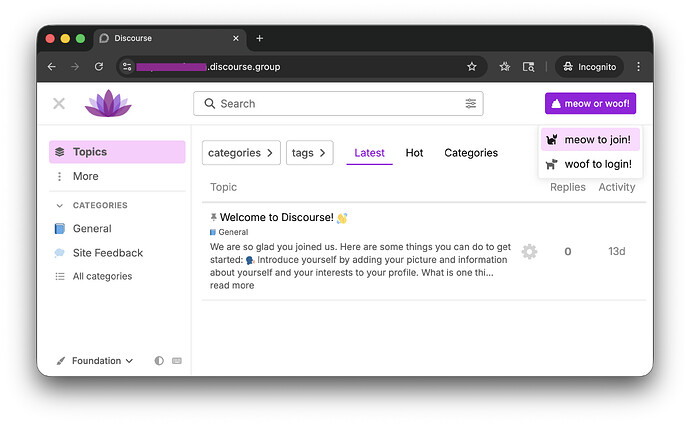
Task: Click read more on Welcome topic
Action: click(x=232, y=286)
